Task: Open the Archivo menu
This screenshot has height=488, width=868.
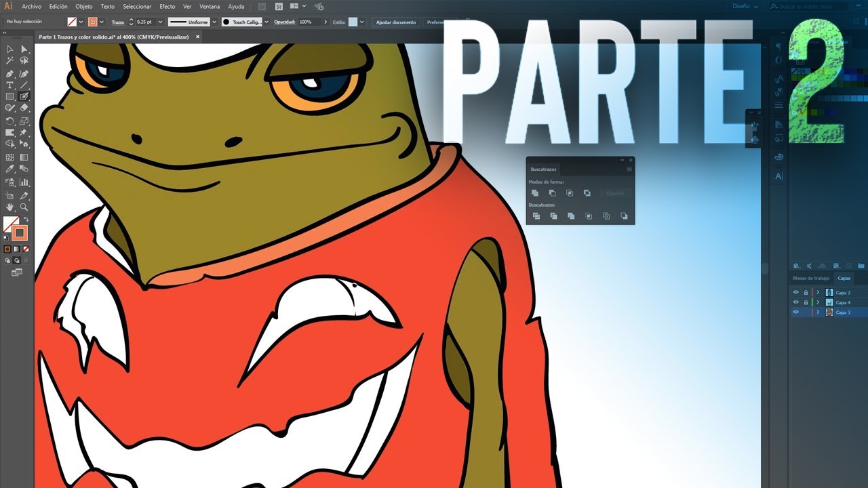Action: (31, 6)
